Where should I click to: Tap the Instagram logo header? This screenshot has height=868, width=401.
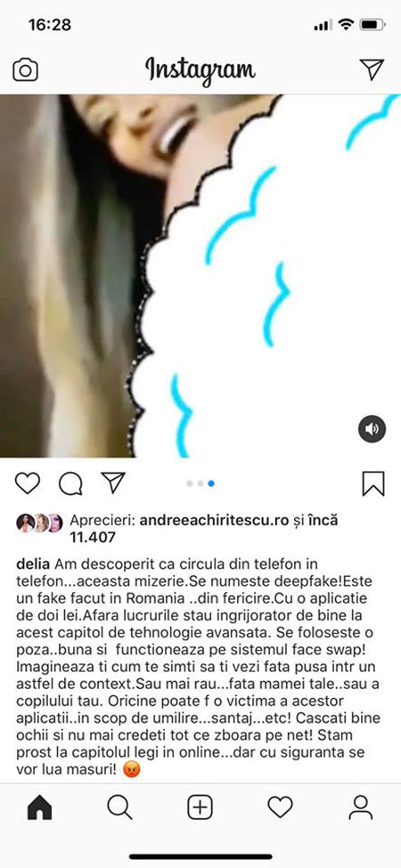click(200, 70)
